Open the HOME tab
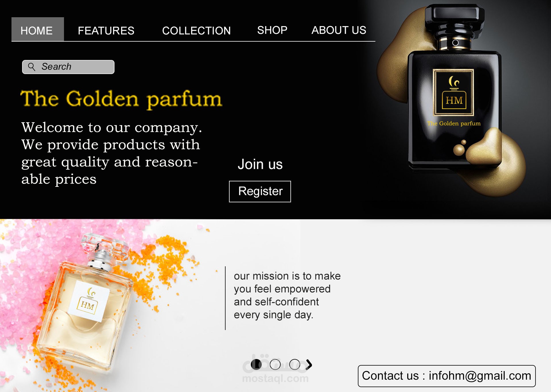The height and width of the screenshot is (392, 551). (x=38, y=29)
